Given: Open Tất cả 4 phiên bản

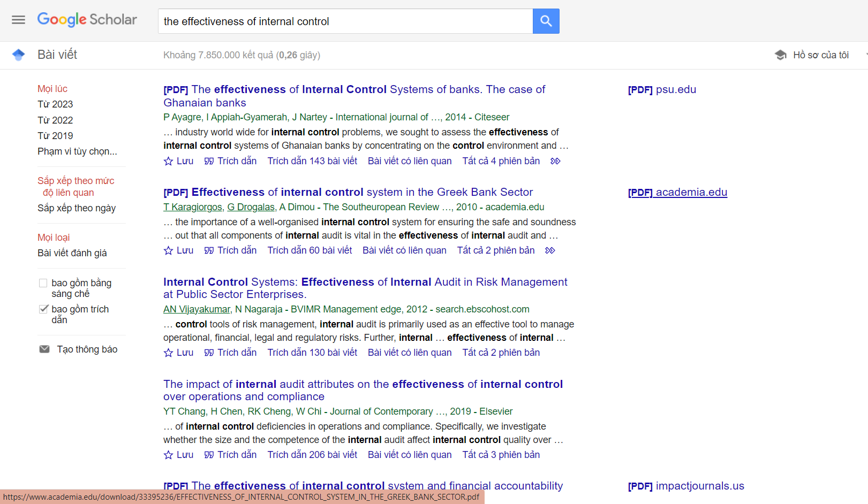Looking at the screenshot, I should [x=501, y=161].
